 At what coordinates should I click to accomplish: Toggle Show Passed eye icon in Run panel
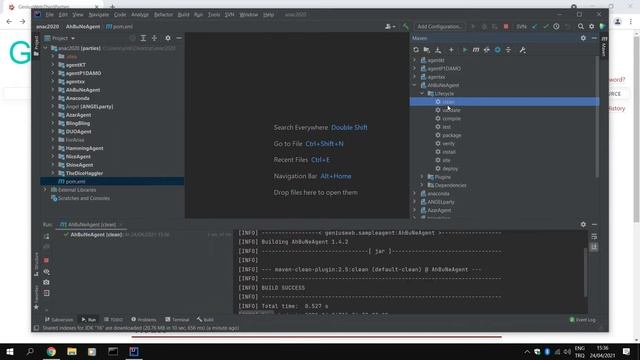point(46,271)
